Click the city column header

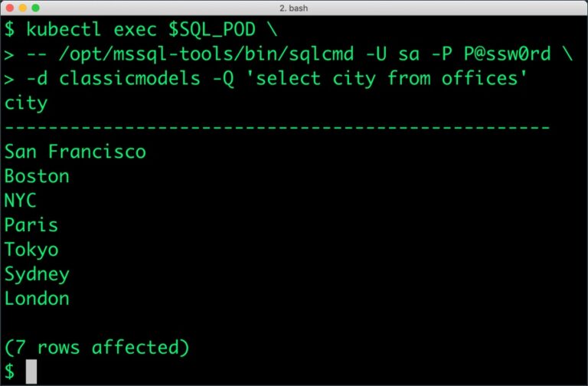click(26, 103)
